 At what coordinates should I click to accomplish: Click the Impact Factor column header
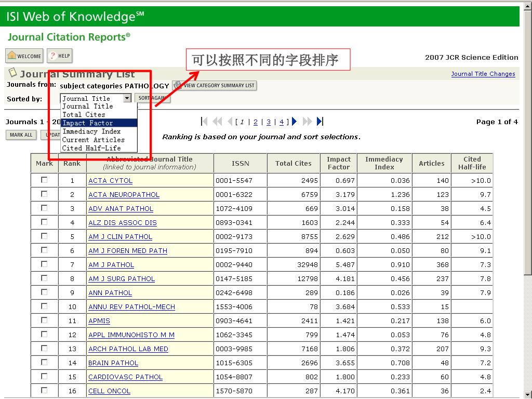338,163
